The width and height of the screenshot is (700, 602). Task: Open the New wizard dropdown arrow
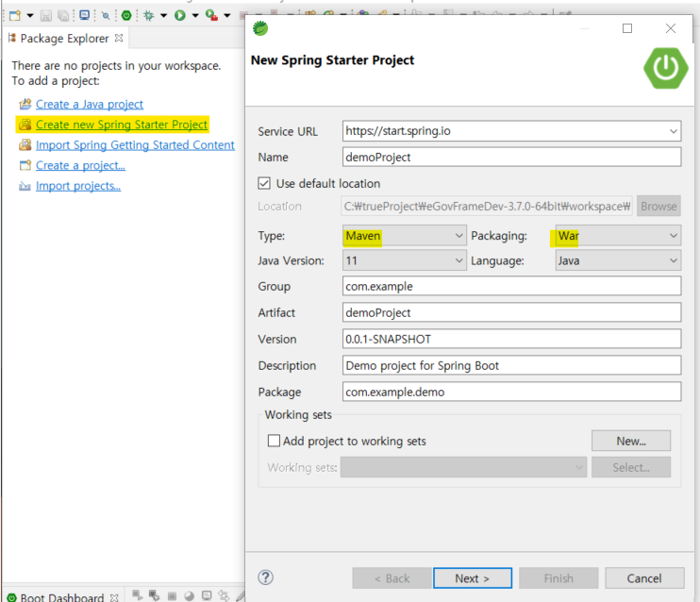(x=30, y=16)
